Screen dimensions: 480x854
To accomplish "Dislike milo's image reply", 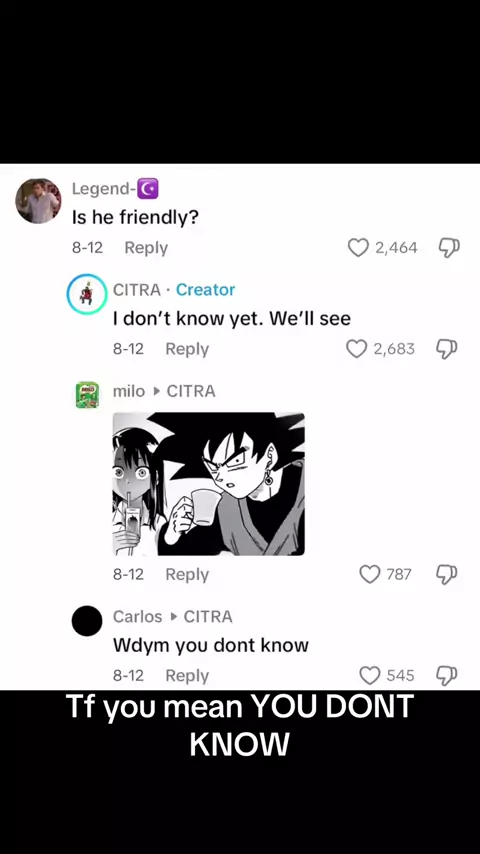I will (x=447, y=574).
